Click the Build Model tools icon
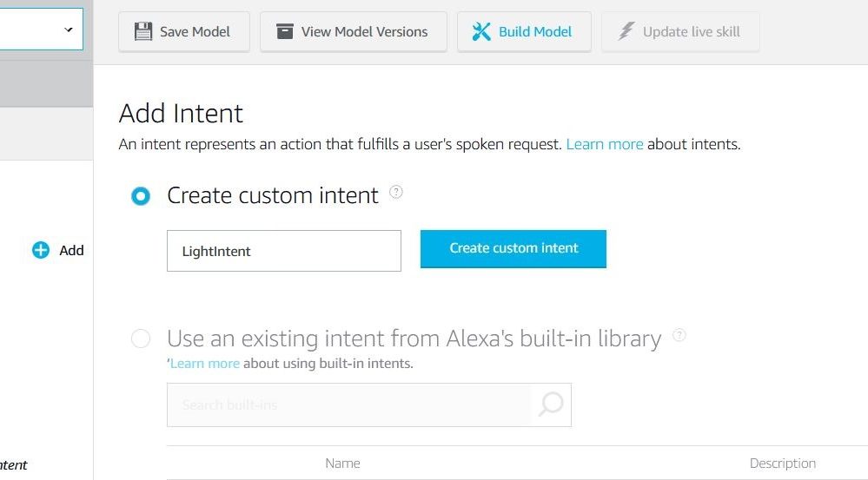This screenshot has width=868, height=480. [481, 31]
